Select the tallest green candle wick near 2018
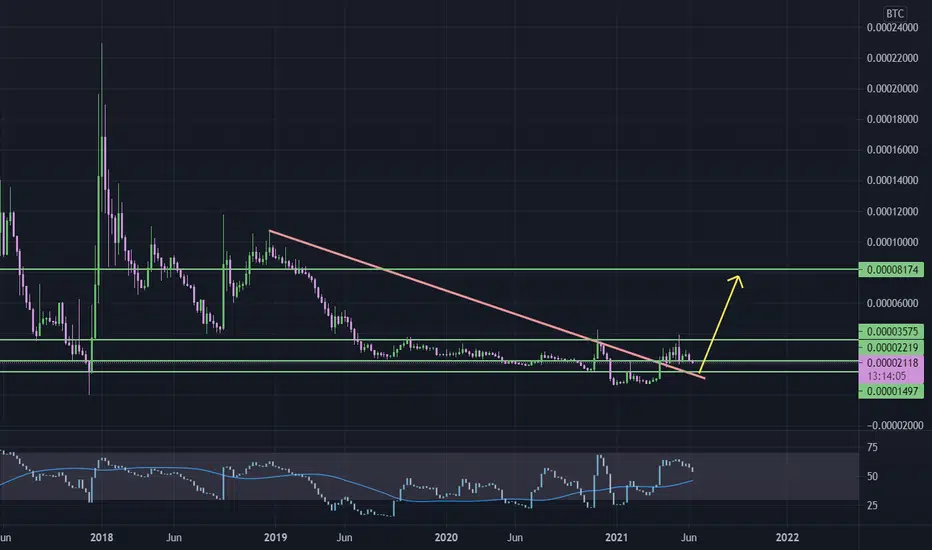This screenshot has height=550, width=932. pyautogui.click(x=102, y=89)
